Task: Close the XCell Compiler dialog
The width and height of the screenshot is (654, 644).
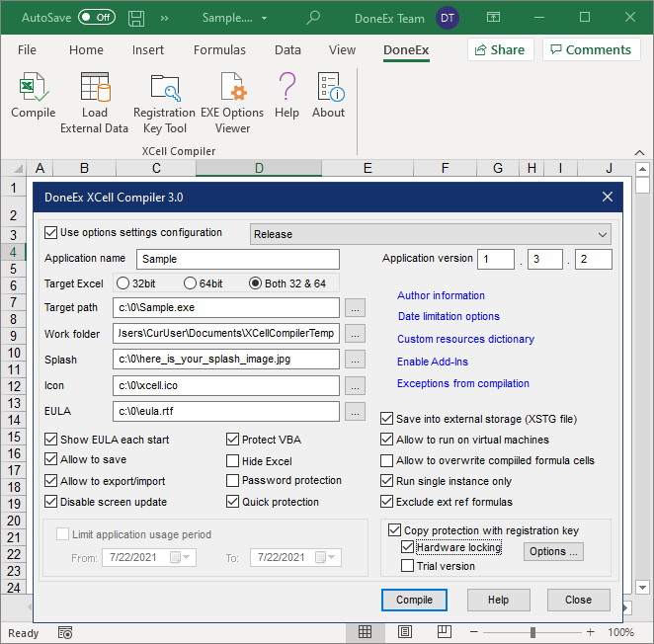Action: click(608, 197)
